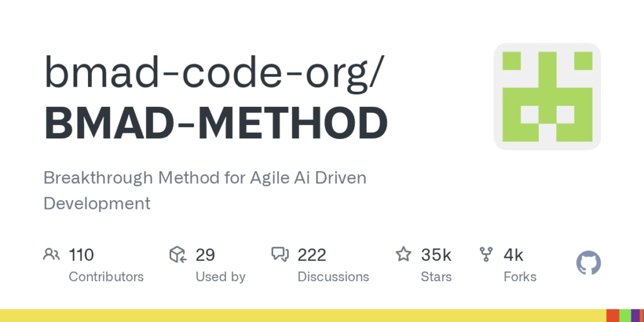Click the Forks label text
The height and width of the screenshot is (322, 644).
(x=520, y=277)
